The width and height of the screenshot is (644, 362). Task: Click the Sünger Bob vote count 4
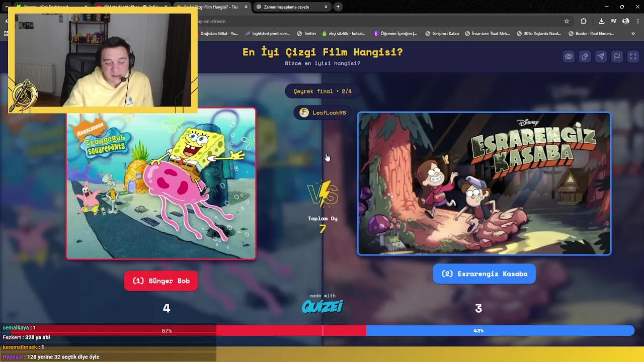(x=167, y=308)
